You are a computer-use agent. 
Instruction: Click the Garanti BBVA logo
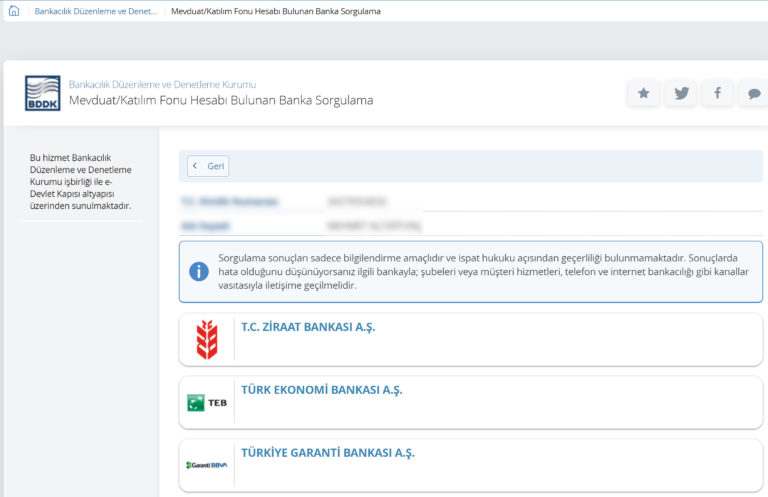coord(207,465)
